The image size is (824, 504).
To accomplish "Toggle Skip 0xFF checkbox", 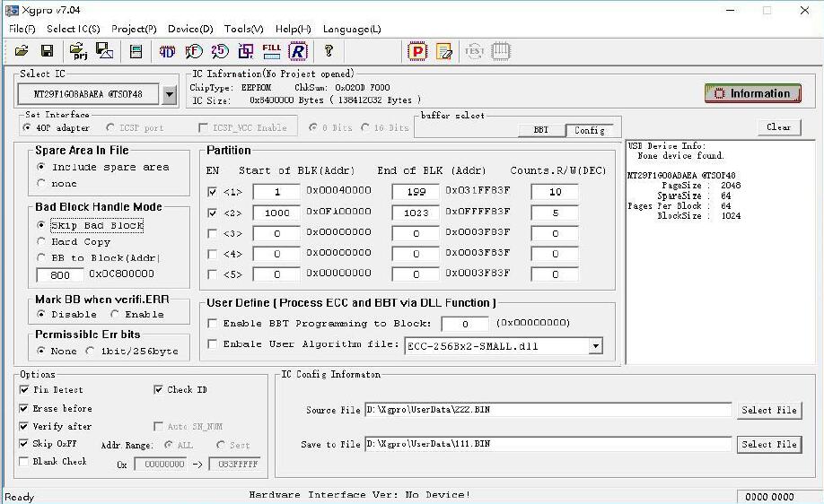I will (x=23, y=444).
